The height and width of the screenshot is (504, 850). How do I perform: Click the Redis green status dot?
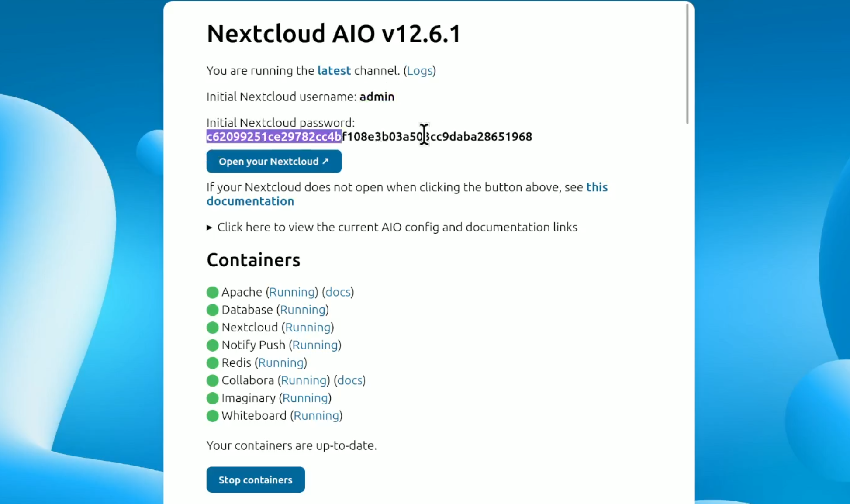(212, 362)
